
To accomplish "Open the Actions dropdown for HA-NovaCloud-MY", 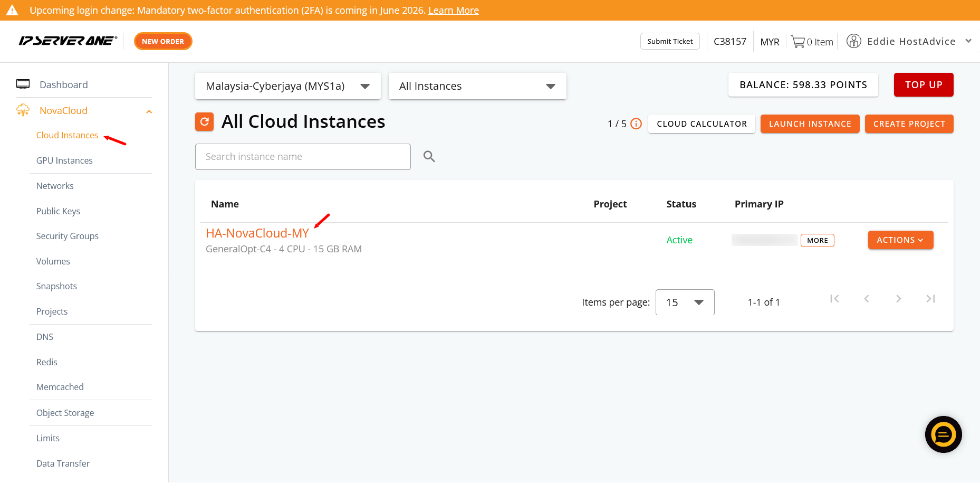I will 900,240.
